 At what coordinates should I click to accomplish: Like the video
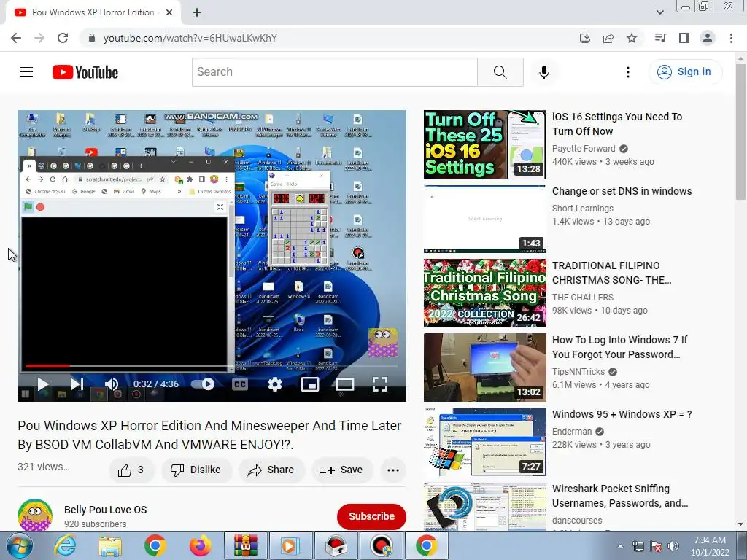tap(132, 470)
